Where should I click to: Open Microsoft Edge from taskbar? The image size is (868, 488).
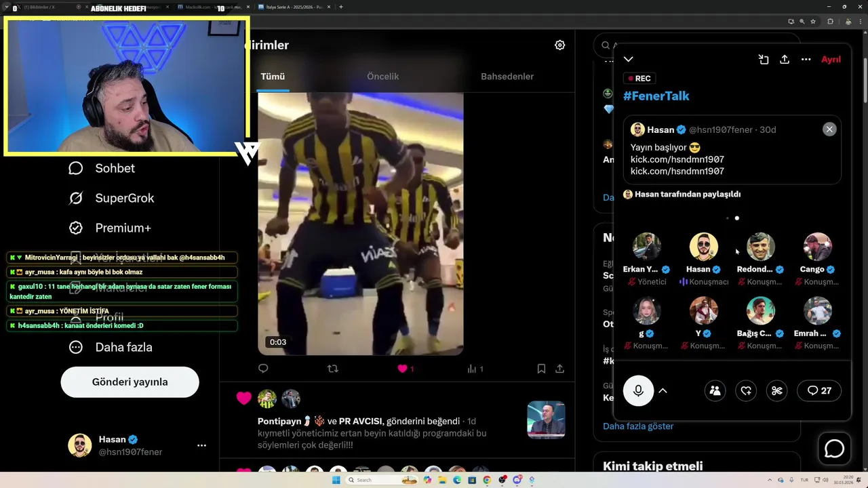click(x=457, y=480)
